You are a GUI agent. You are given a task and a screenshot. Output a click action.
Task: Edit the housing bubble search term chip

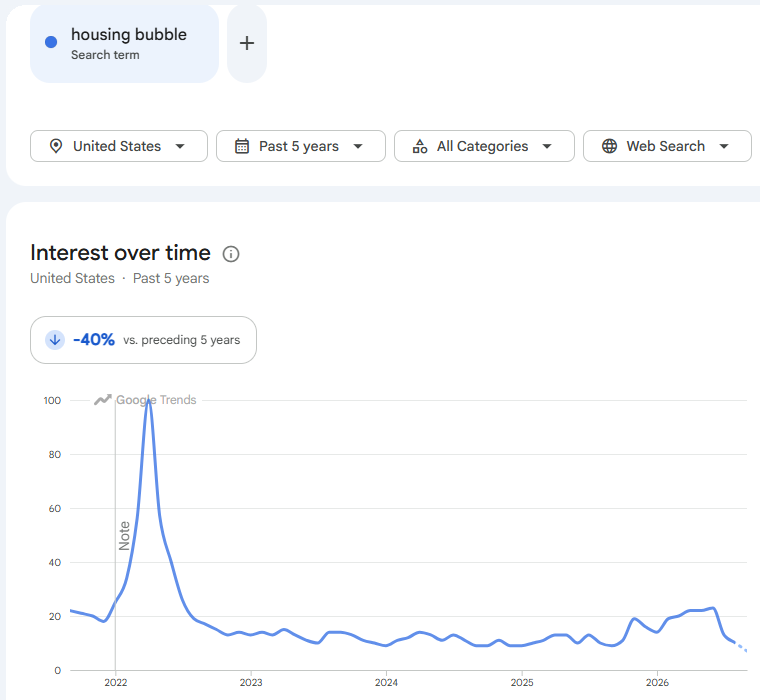(x=125, y=43)
